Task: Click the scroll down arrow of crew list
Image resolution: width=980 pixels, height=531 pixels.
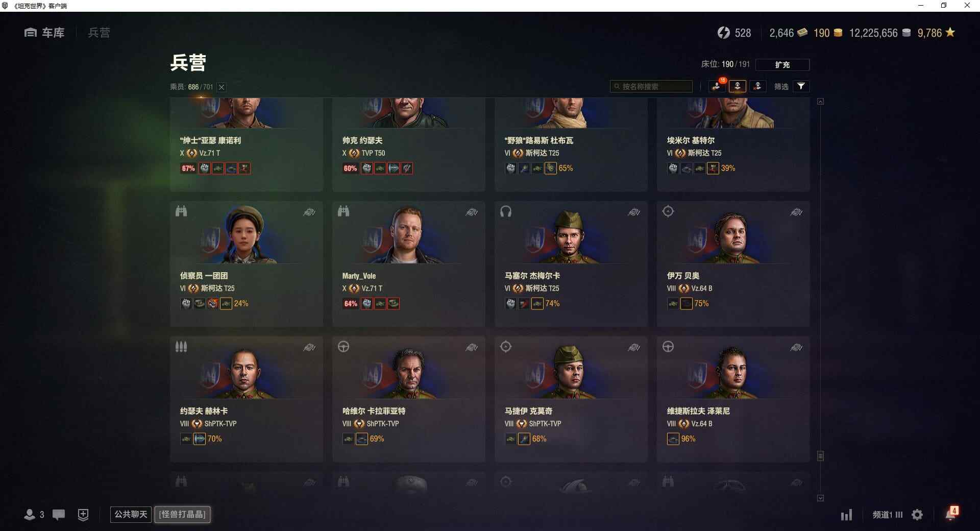Action: (820, 498)
